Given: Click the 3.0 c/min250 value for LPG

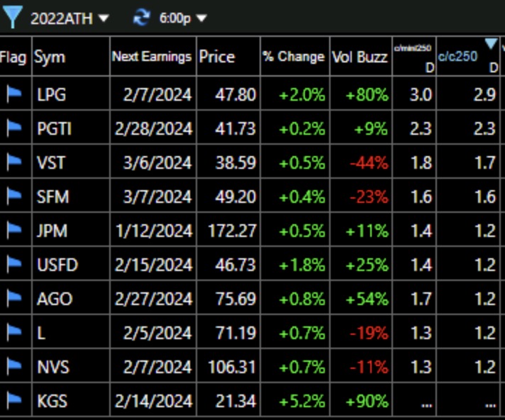Looking at the screenshot, I should (421, 94).
